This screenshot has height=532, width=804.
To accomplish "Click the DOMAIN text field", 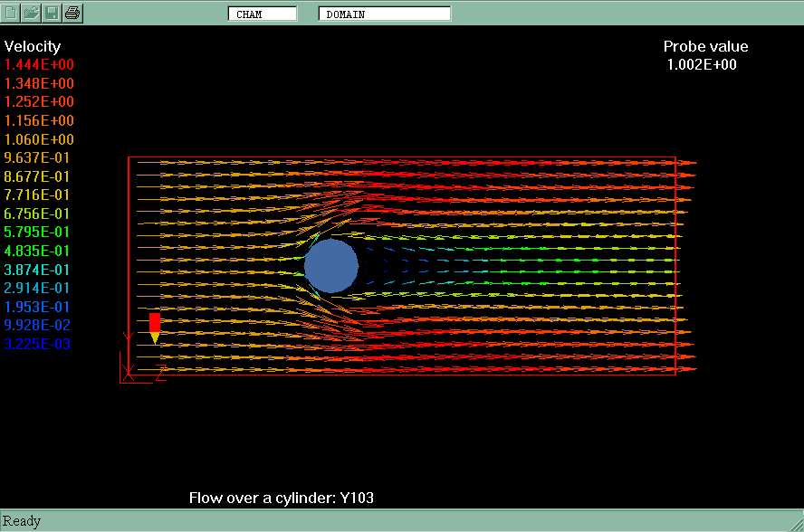I will coord(384,14).
